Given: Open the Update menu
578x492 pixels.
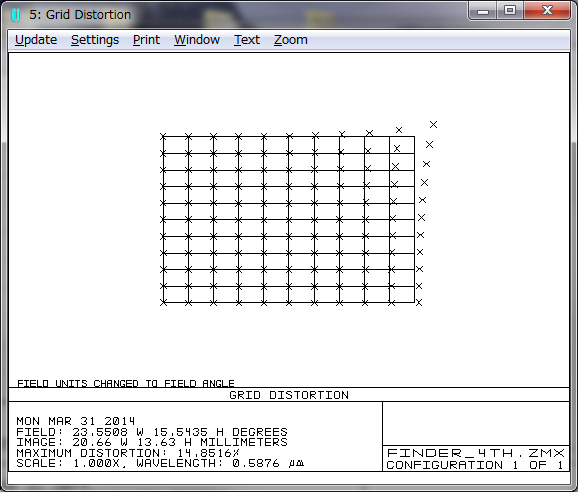Looking at the screenshot, I should [36, 40].
